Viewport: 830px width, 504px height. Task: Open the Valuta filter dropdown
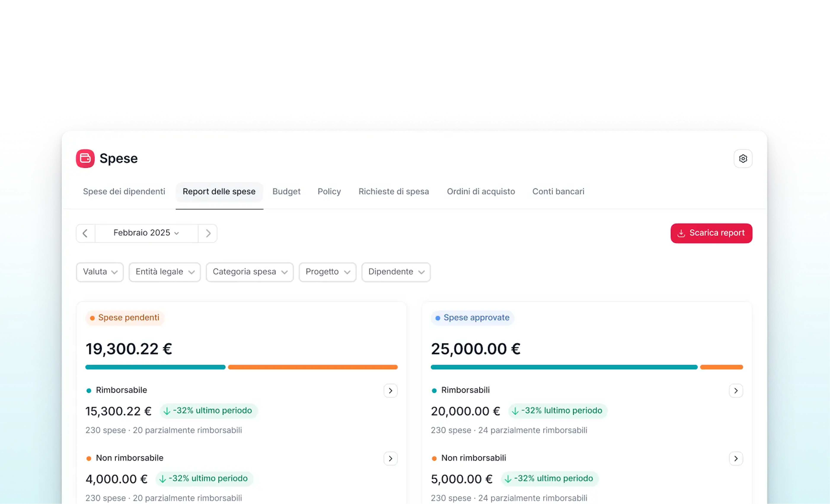[100, 272]
